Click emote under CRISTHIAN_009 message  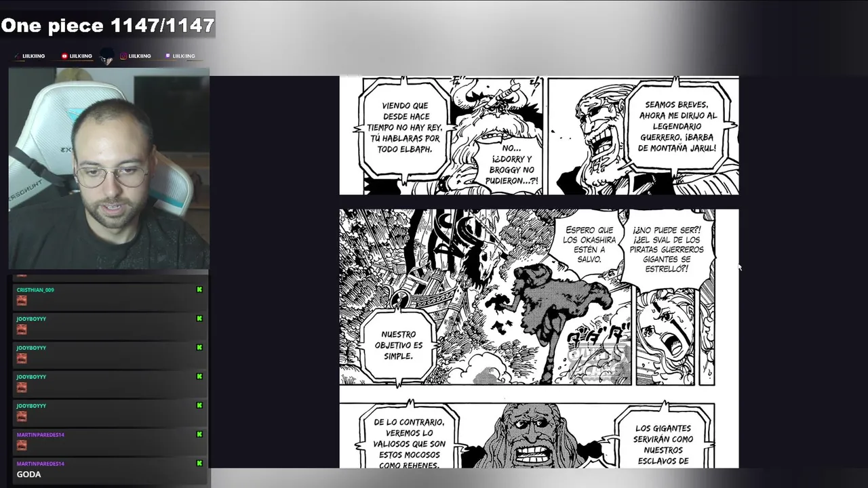pos(22,300)
